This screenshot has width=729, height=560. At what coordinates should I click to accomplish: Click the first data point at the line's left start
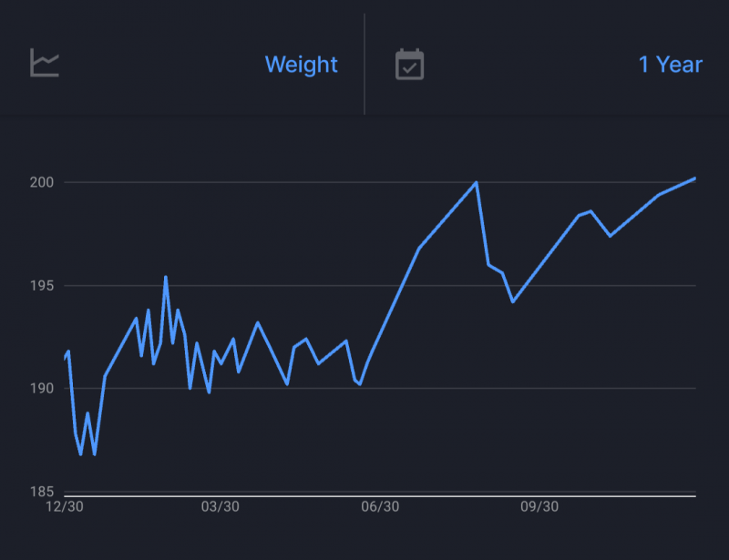(65, 359)
